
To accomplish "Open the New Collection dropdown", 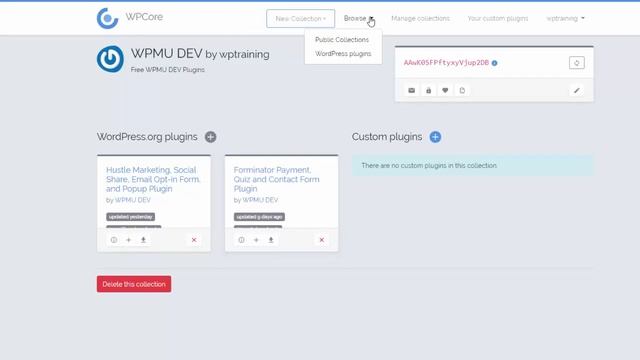I will (x=300, y=19).
